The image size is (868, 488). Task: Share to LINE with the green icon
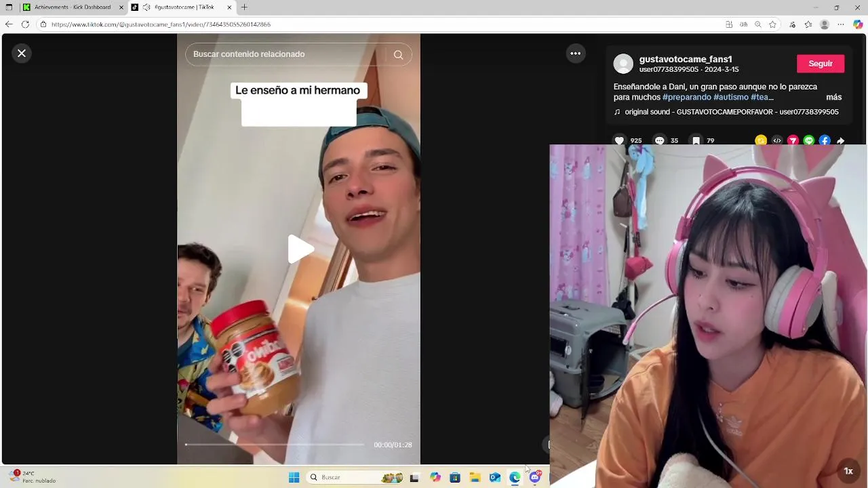click(809, 140)
